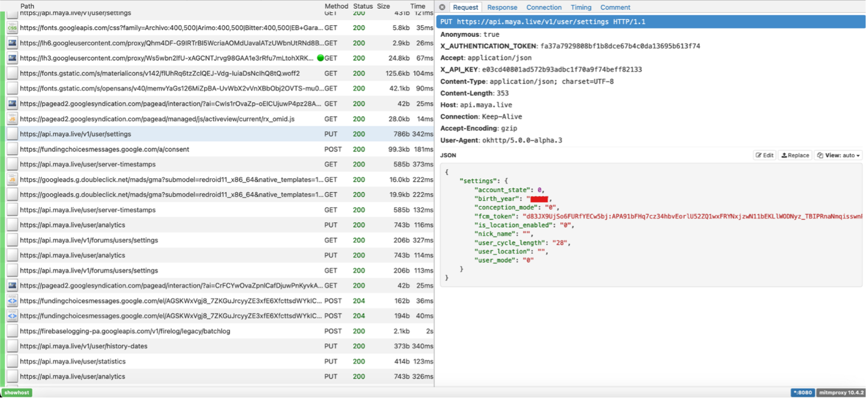Click the showhost badge in status bar
The image size is (868, 399).
(17, 392)
